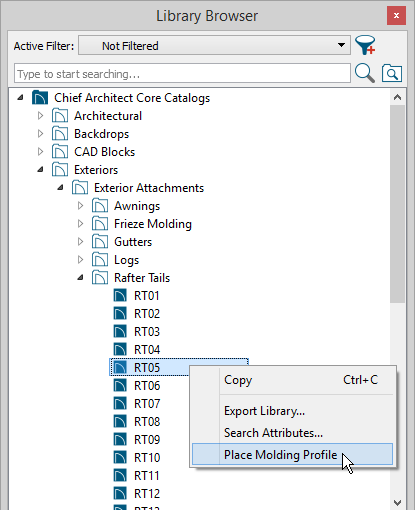Image resolution: width=415 pixels, height=510 pixels.
Task: Click the RT06 molding profile icon
Action: 120,386
